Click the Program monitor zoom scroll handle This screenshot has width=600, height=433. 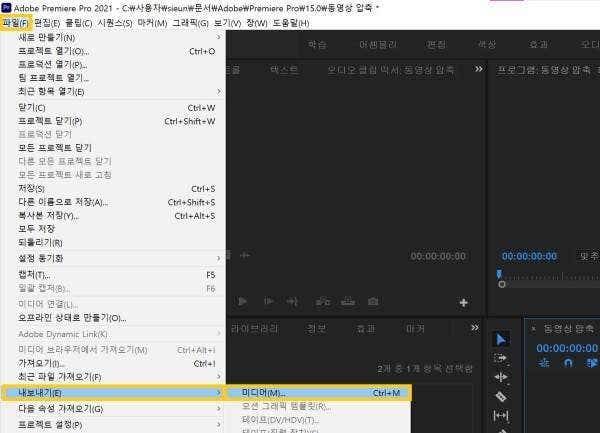(x=502, y=284)
